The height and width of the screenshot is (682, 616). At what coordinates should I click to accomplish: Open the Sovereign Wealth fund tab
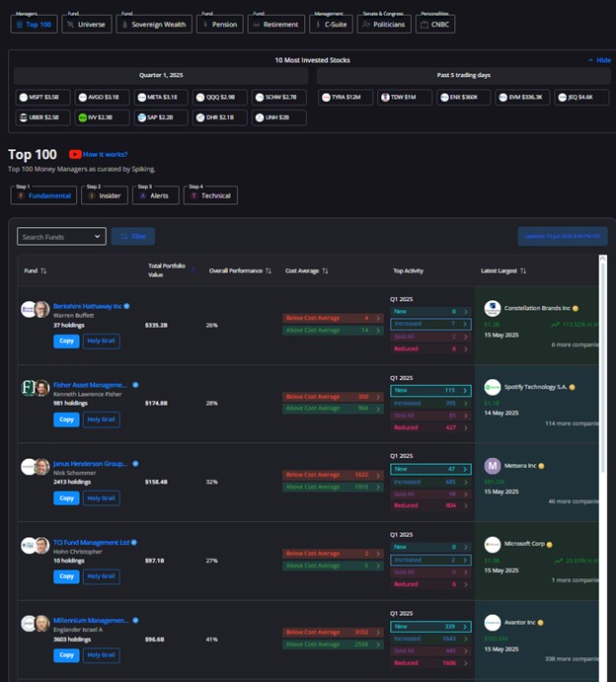pyautogui.click(x=154, y=24)
